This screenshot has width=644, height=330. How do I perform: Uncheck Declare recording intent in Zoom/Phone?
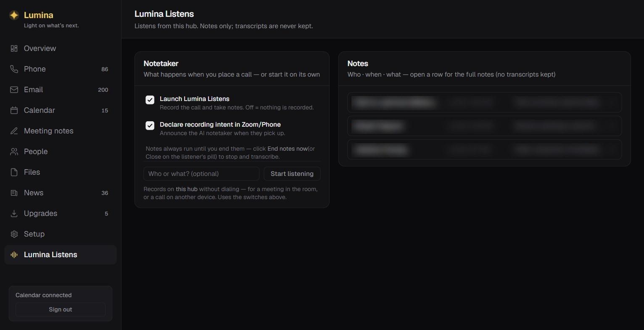coord(150,125)
